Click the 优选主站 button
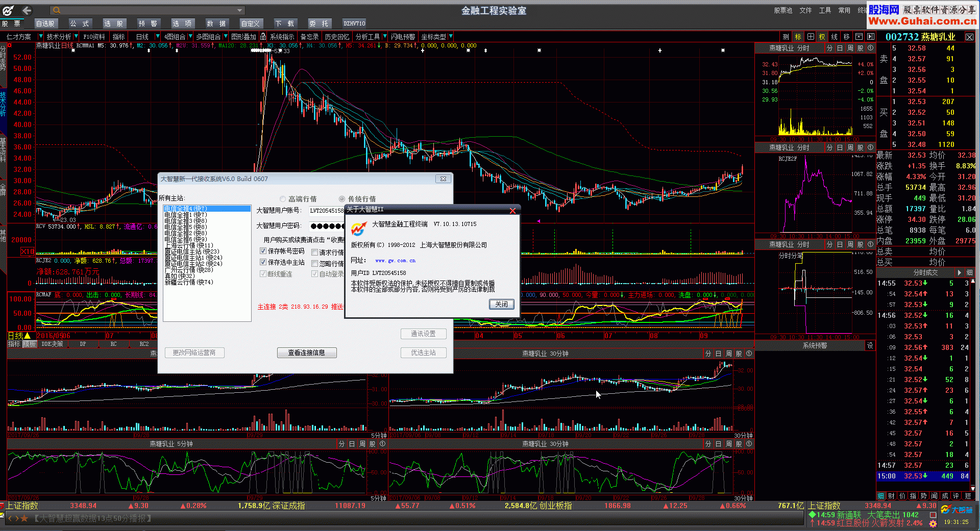Image resolution: width=980 pixels, height=531 pixels. (x=424, y=352)
